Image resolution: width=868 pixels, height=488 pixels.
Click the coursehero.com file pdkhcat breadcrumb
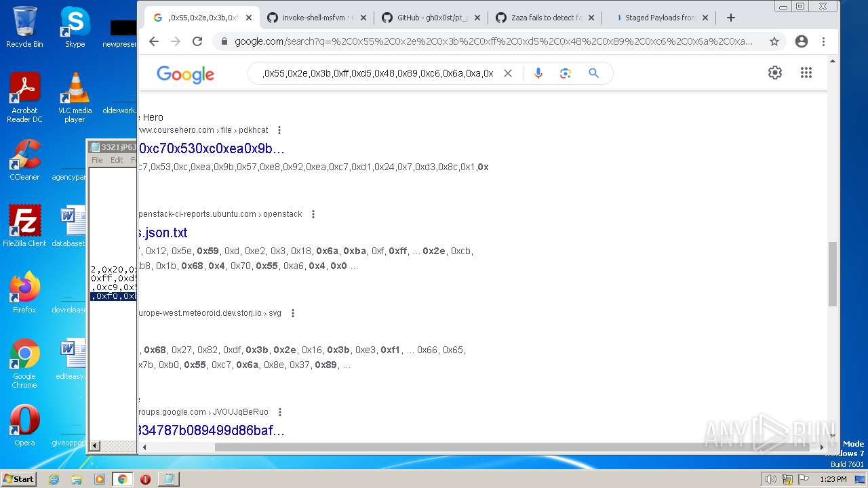pos(203,130)
